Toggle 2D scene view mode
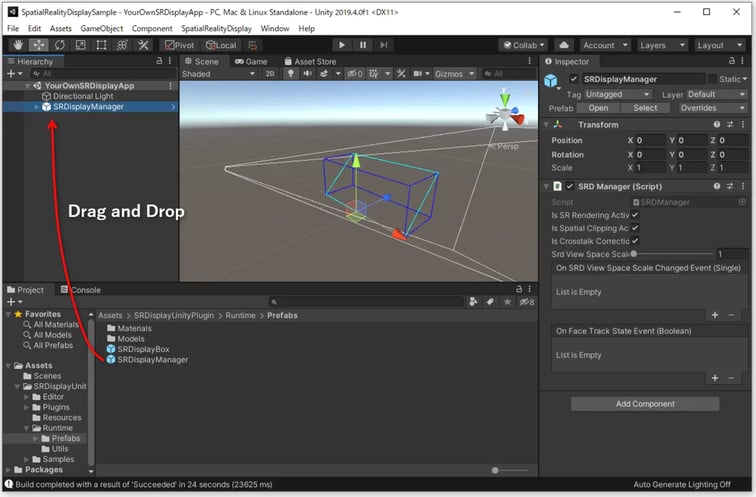 270,73
